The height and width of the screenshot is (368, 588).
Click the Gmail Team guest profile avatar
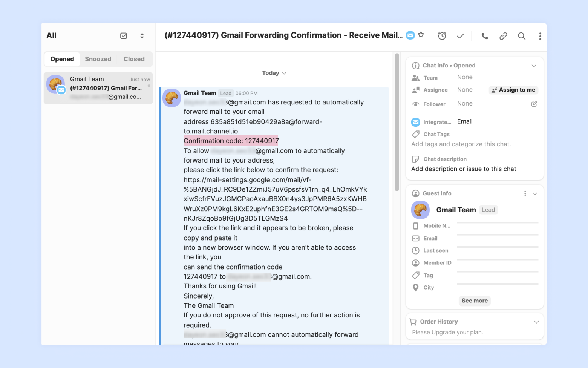pyautogui.click(x=420, y=210)
